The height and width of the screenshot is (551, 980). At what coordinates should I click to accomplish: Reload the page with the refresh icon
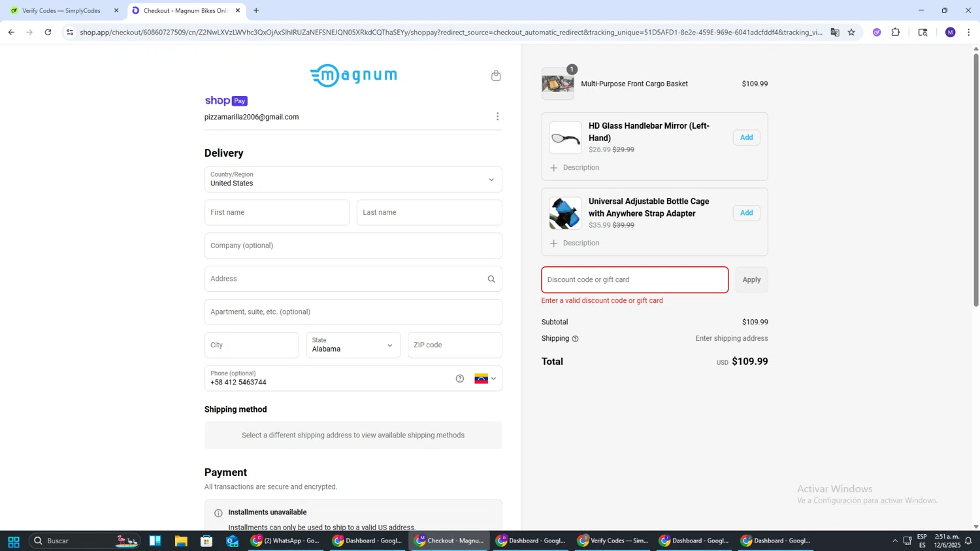[x=48, y=32]
